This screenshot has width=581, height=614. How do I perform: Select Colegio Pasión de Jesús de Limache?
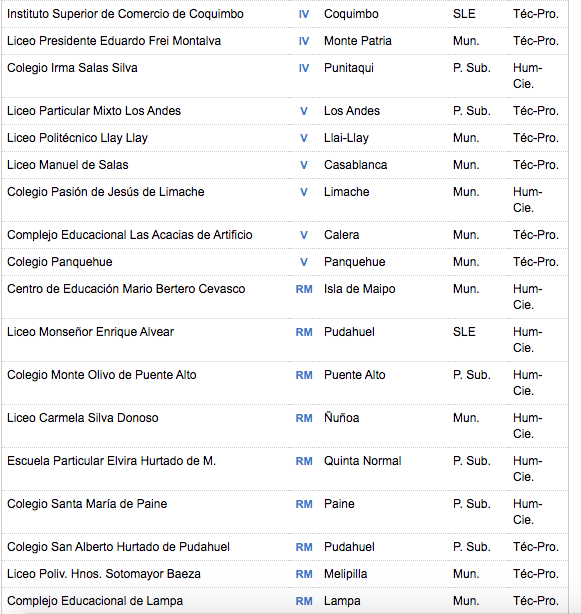click(x=106, y=192)
